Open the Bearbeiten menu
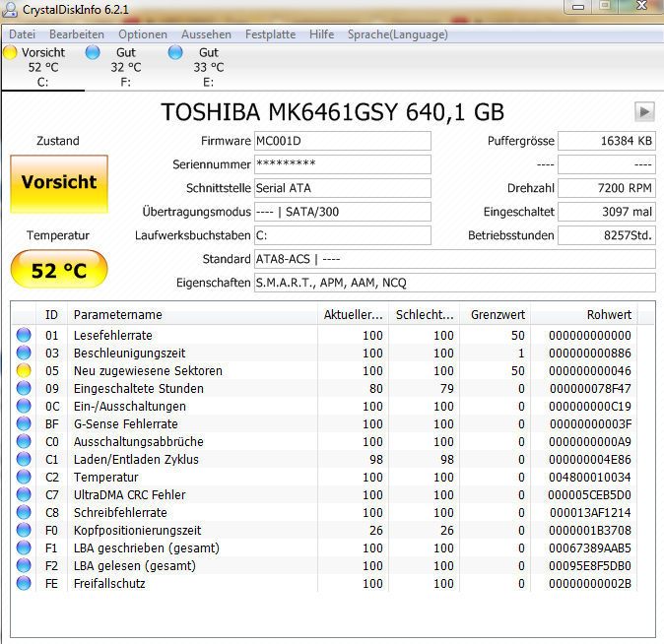The height and width of the screenshot is (644, 664). [77, 34]
